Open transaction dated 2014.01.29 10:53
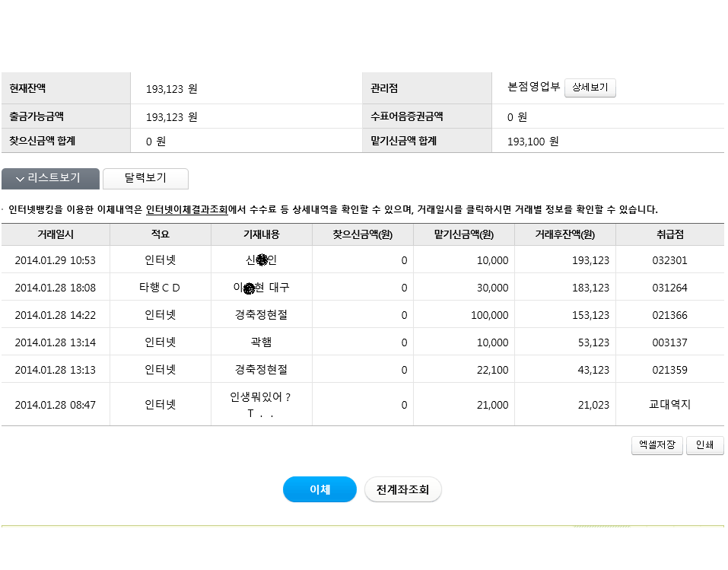This screenshot has height=570, width=728. [x=56, y=260]
